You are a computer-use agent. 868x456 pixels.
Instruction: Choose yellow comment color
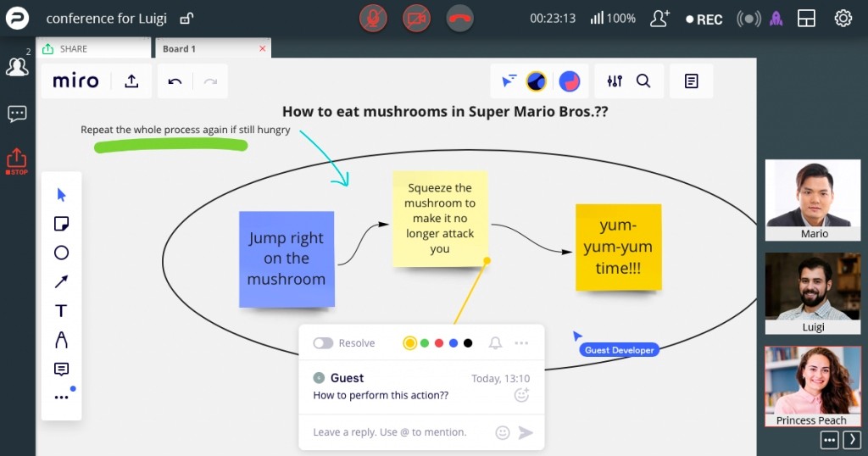coord(409,343)
